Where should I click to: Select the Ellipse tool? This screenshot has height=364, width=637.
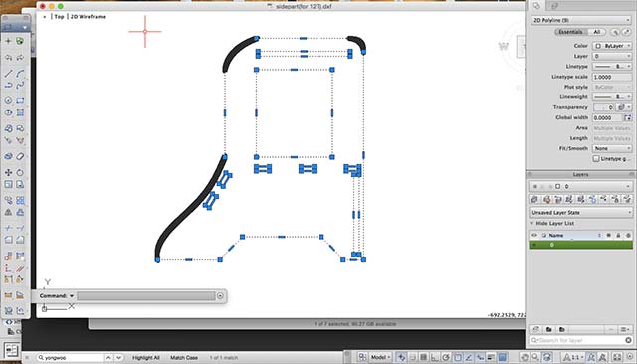(x=8, y=112)
